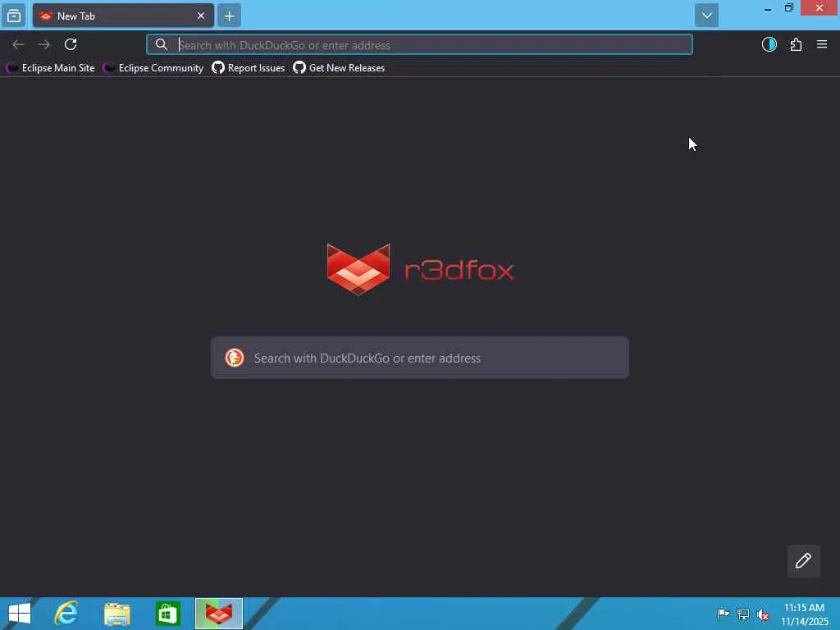Go forward one page

click(x=44, y=44)
